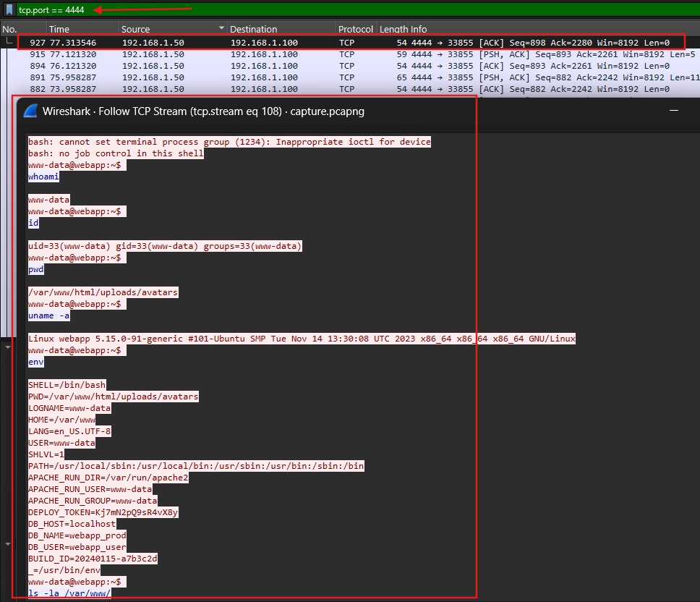
Task: Click the 'uname -a' command line
Action: (48, 315)
